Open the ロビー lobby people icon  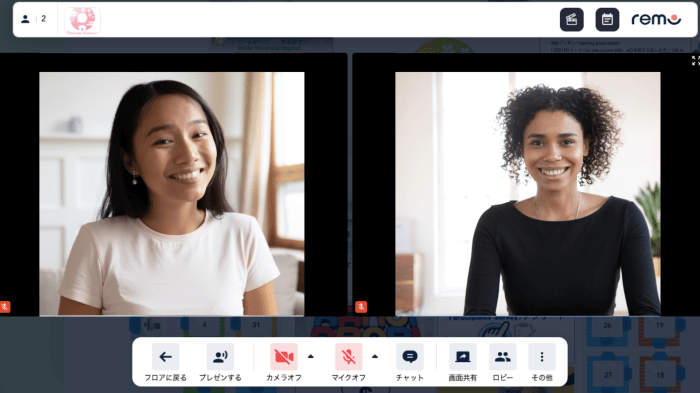(x=503, y=357)
